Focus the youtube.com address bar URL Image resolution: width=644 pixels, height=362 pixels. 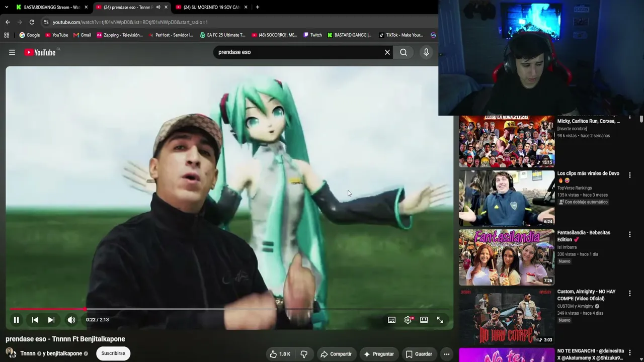[130, 22]
